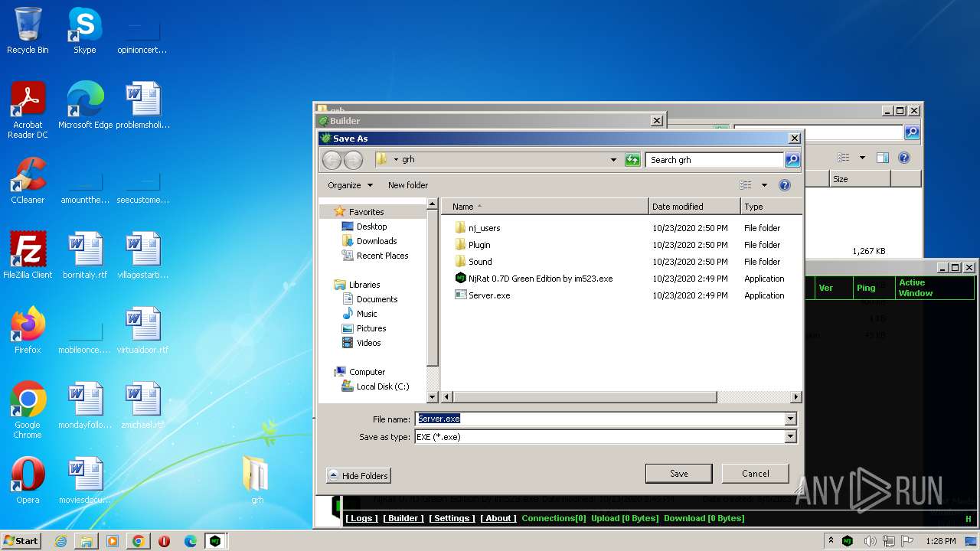
Task: Create a New folder
Action: click(x=408, y=185)
